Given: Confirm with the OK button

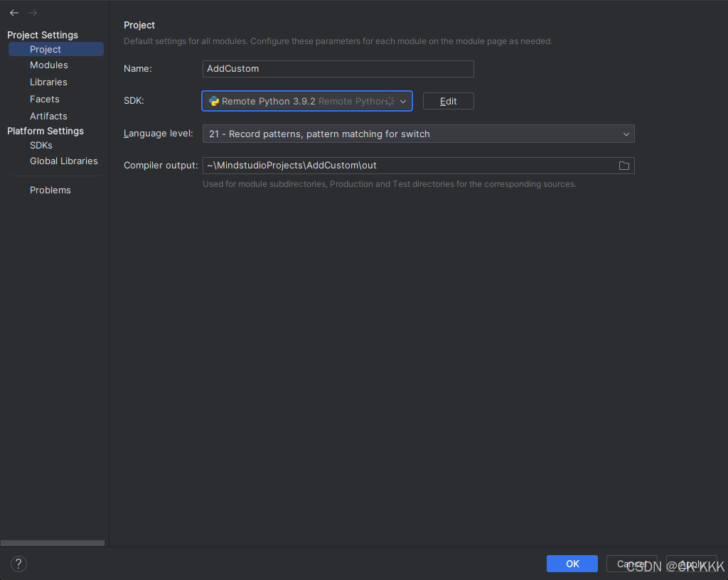Looking at the screenshot, I should point(572,564).
